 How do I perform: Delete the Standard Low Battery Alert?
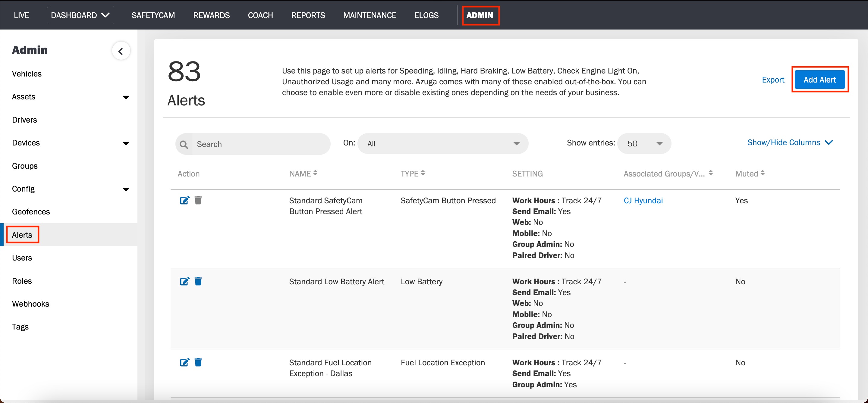(198, 281)
